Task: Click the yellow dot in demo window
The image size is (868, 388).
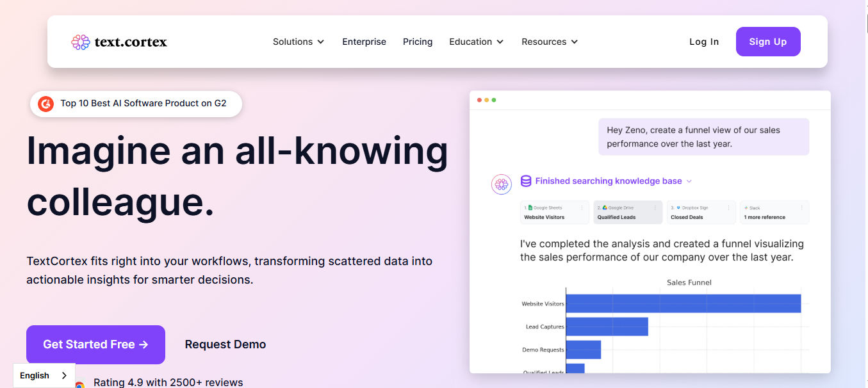Action: 487,100
